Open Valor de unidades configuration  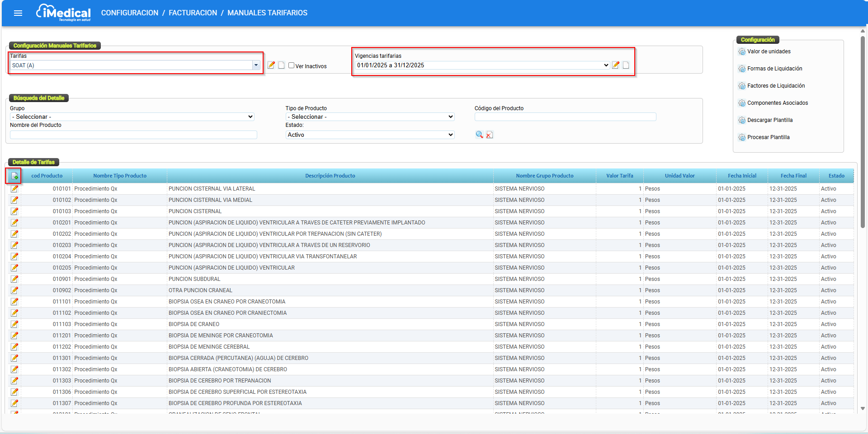click(x=769, y=51)
